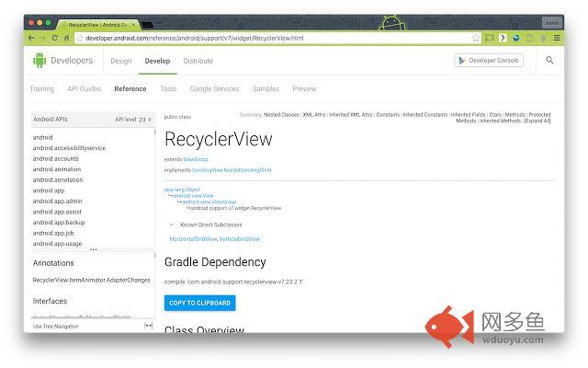Open the HorizontalGridView subclass link
Viewport: 588px width, 368px height.
pyautogui.click(x=193, y=239)
